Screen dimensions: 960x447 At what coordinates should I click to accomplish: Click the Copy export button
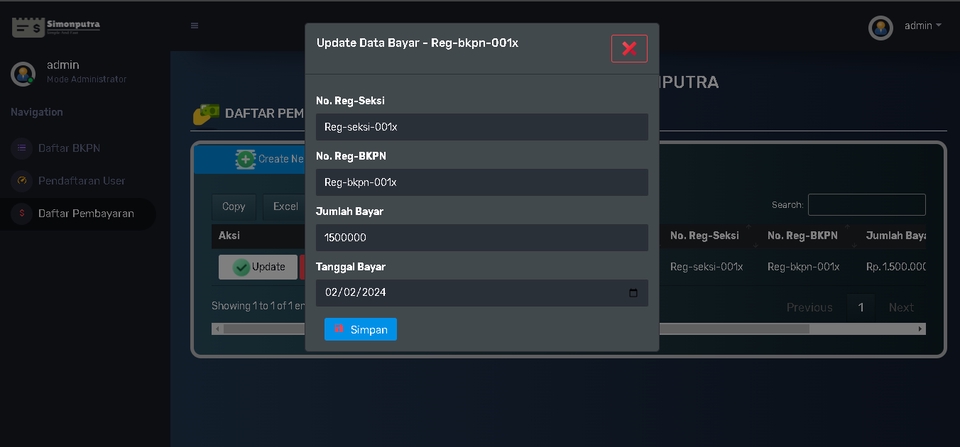(233, 207)
